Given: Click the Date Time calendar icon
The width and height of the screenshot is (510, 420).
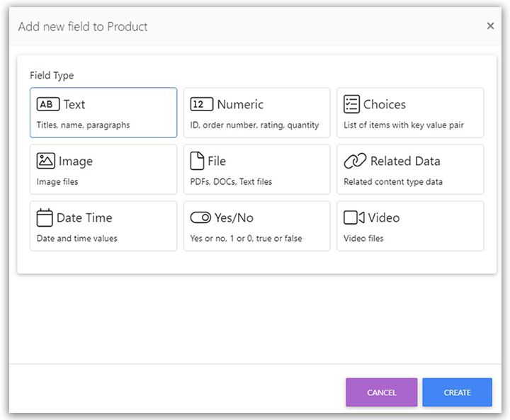Looking at the screenshot, I should 45,217.
